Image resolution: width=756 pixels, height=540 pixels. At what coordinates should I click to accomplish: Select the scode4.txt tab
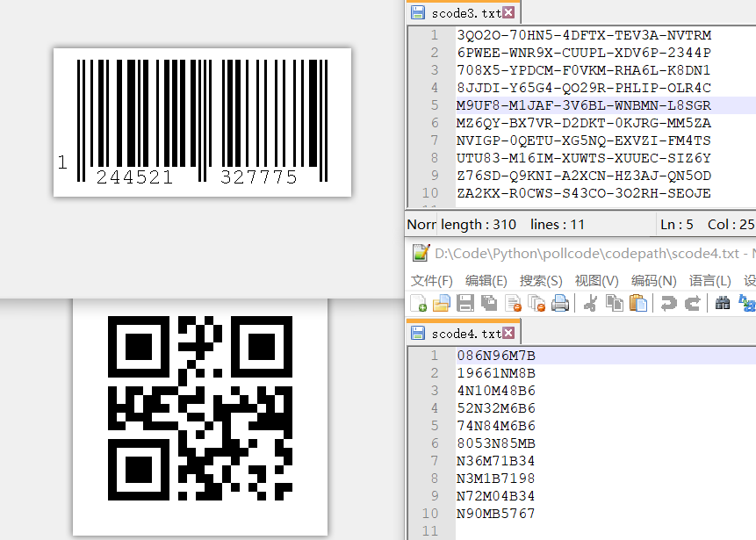[464, 333]
